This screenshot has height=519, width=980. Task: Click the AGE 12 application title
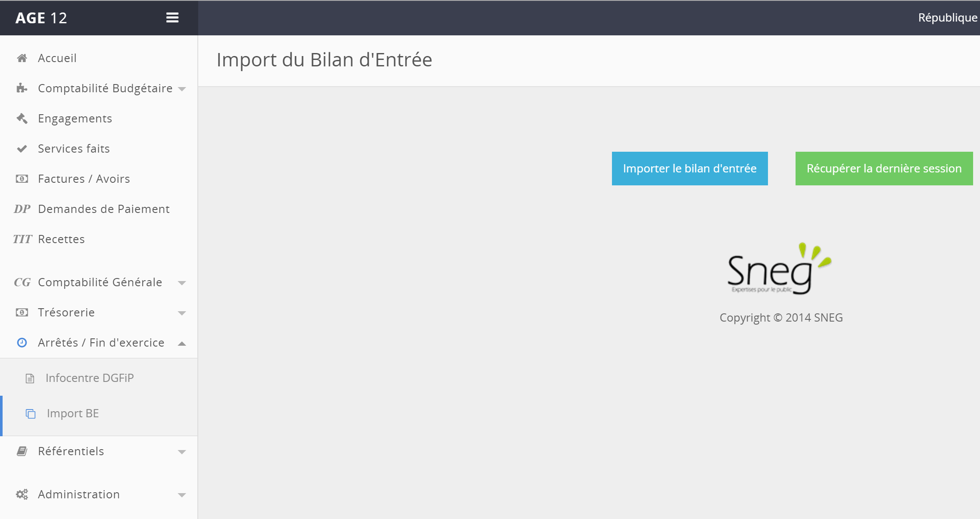coord(41,18)
